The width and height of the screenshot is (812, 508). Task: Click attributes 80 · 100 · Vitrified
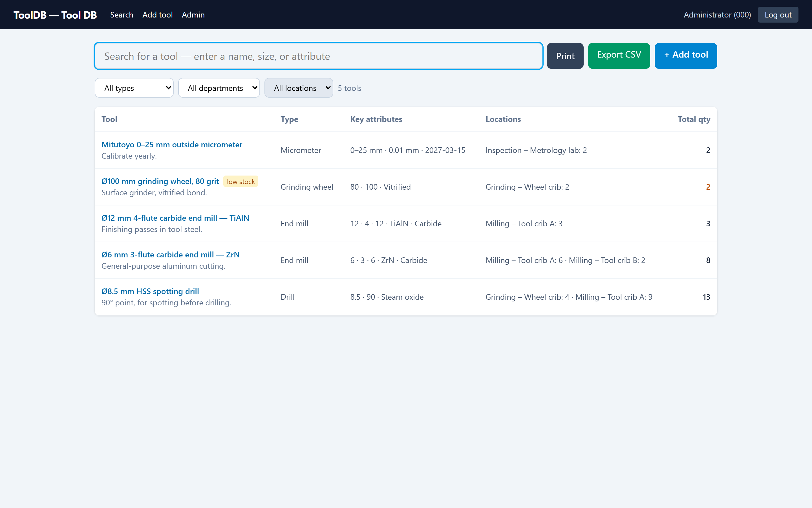point(380,187)
